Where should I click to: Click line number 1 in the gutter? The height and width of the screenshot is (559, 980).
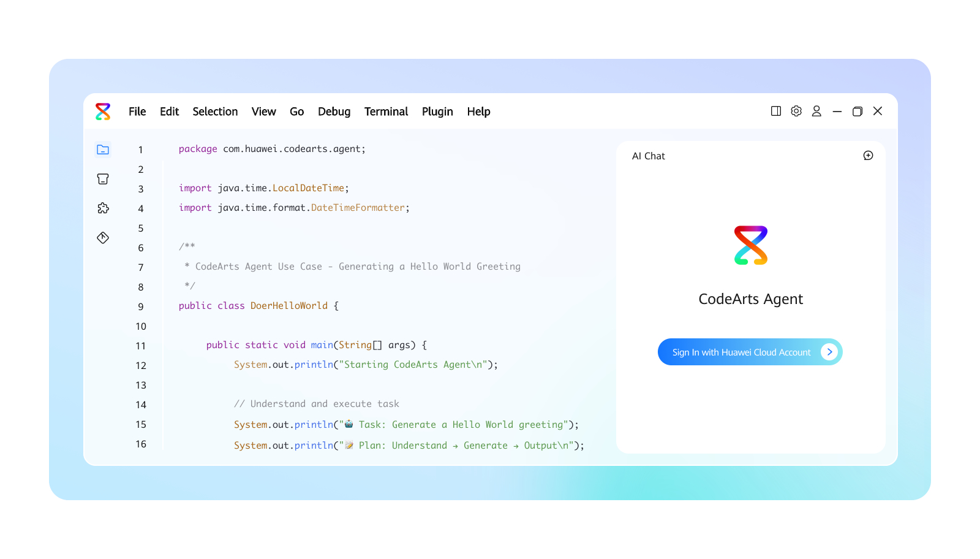click(141, 150)
